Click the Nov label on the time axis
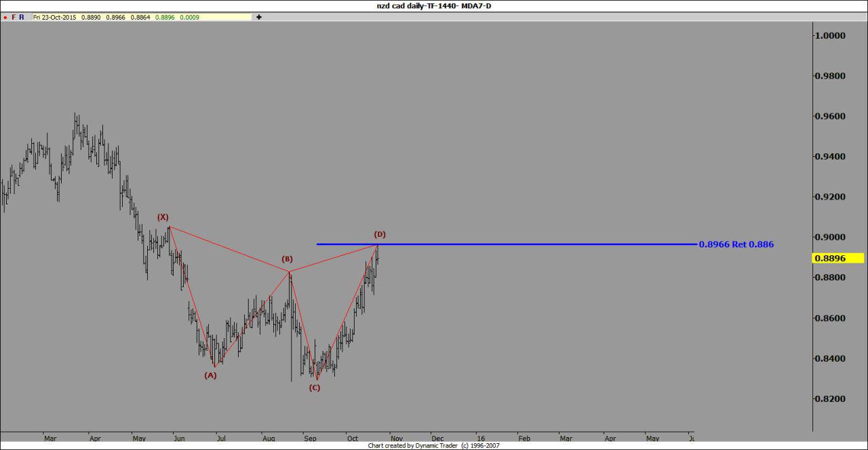This screenshot has height=450, width=868. tap(397, 438)
